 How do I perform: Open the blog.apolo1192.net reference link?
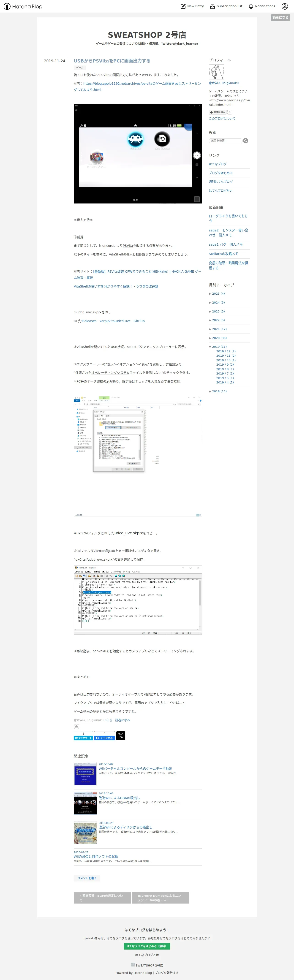click(137, 87)
